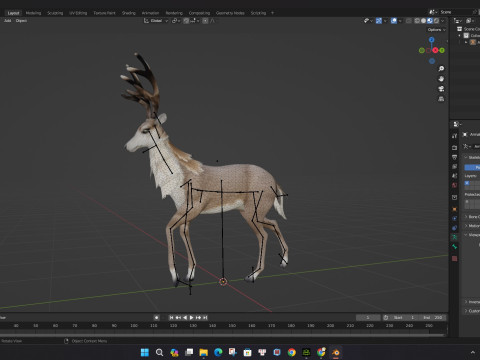Click the Z axis on the navigation gizmo
Image resolution: width=480 pixels, height=360 pixels.
[x=432, y=40]
